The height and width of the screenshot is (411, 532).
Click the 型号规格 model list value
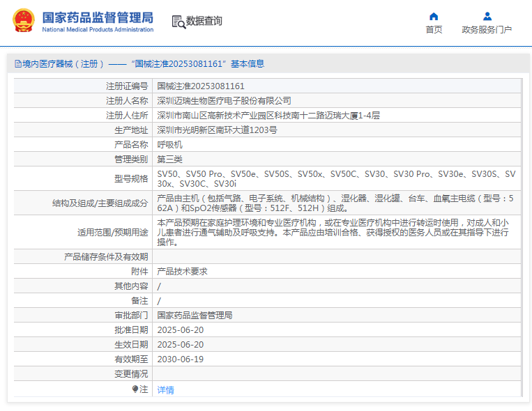tap(336, 178)
